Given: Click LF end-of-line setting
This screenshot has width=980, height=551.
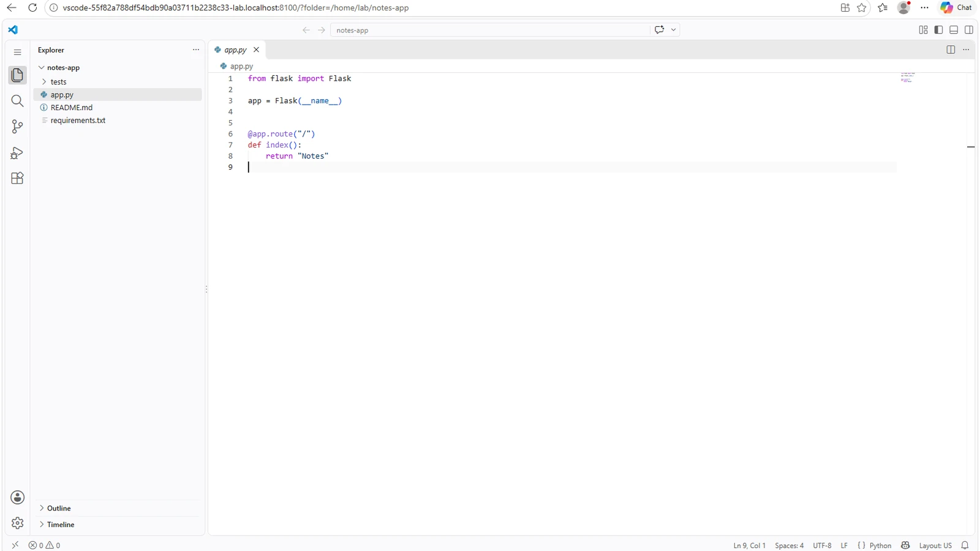Looking at the screenshot, I should (844, 545).
